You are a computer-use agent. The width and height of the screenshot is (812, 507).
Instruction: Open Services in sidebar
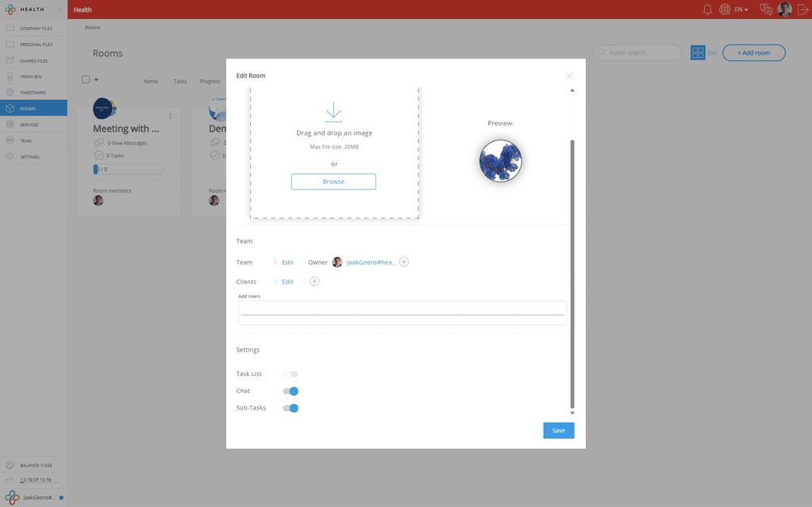[x=33, y=125]
